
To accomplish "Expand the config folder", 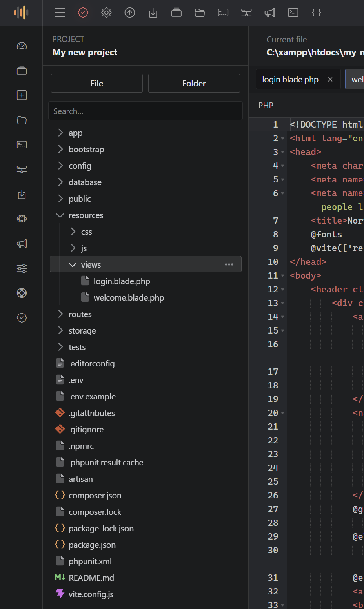I will tap(60, 166).
